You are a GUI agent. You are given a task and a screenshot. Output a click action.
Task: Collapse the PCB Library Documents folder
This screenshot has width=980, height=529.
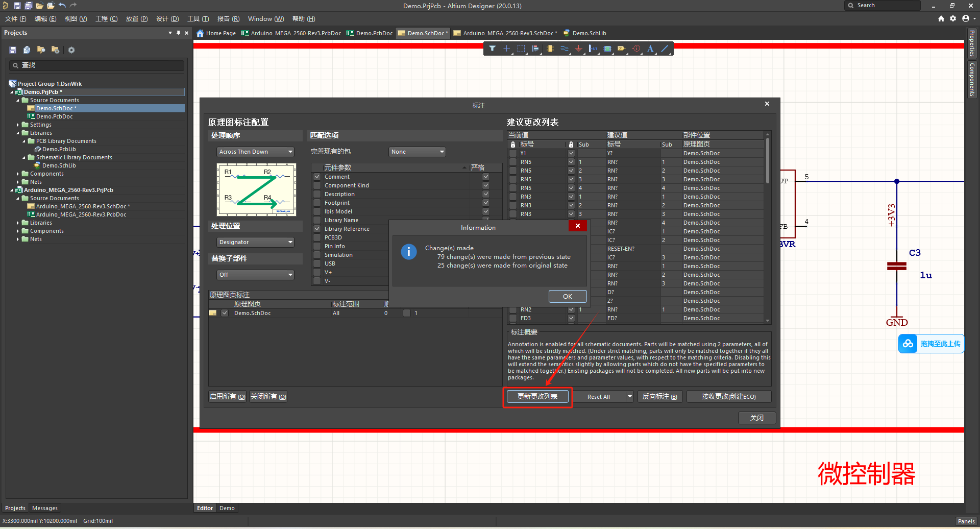[24, 141]
